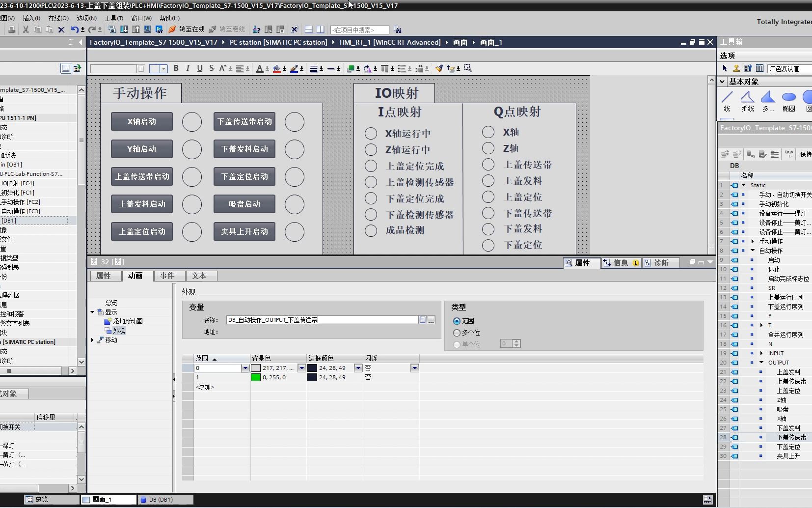Collapse the OUTPUT tree node in DB

pos(761,363)
